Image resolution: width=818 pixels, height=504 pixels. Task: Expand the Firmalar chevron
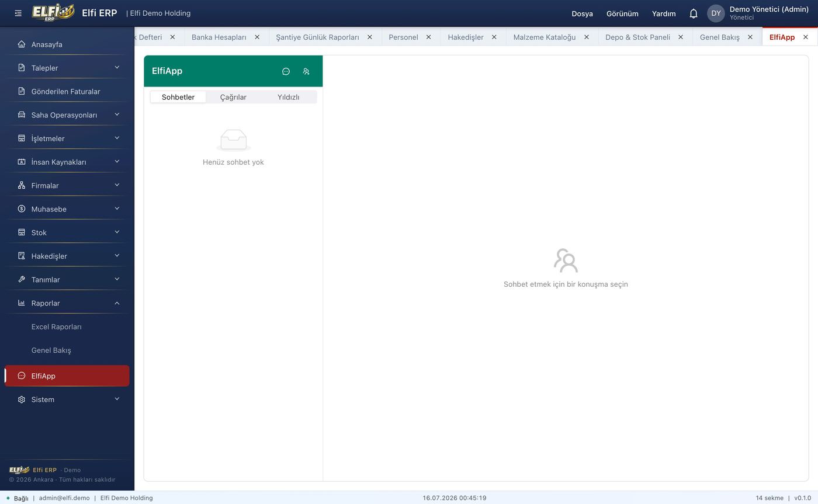117,185
